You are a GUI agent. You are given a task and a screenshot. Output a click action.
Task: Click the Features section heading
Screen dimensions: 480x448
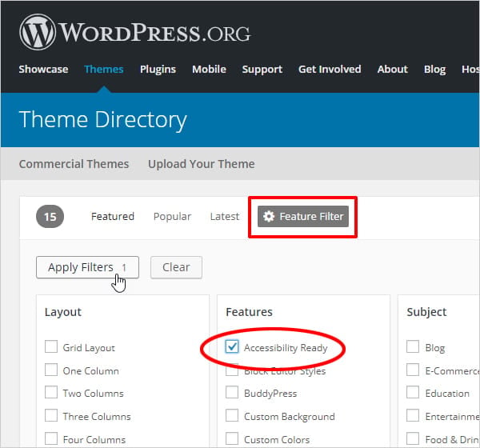tap(249, 312)
